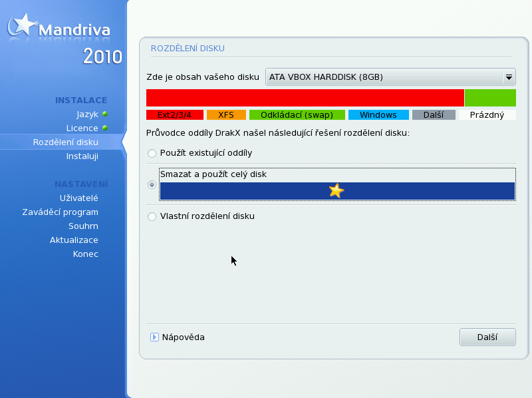Click the Další button to continue

click(x=487, y=337)
